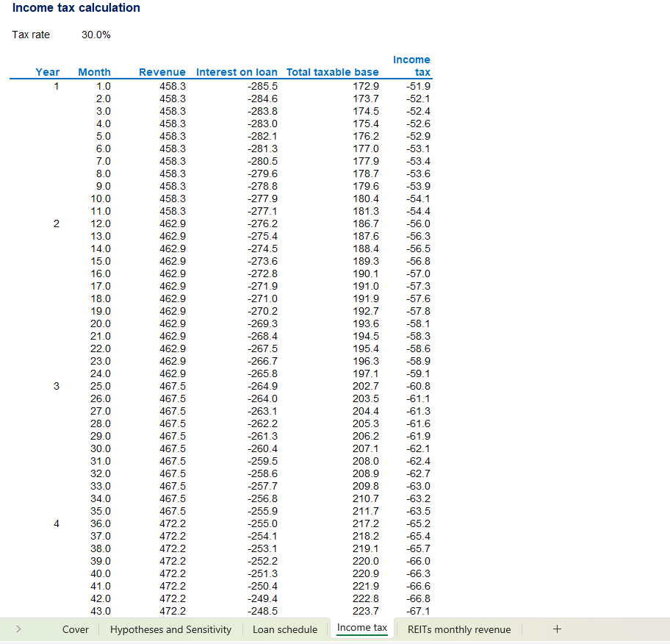670x644 pixels.
Task: Select the Month column header cell
Action: point(94,72)
